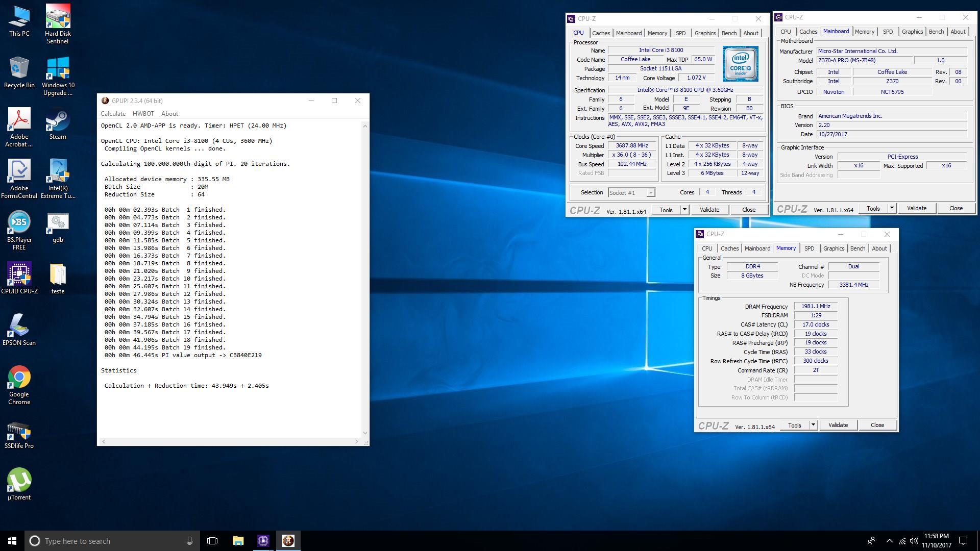Launch BS.Player FREE desktop icon
Screen dimensions: 980x551
19,231
